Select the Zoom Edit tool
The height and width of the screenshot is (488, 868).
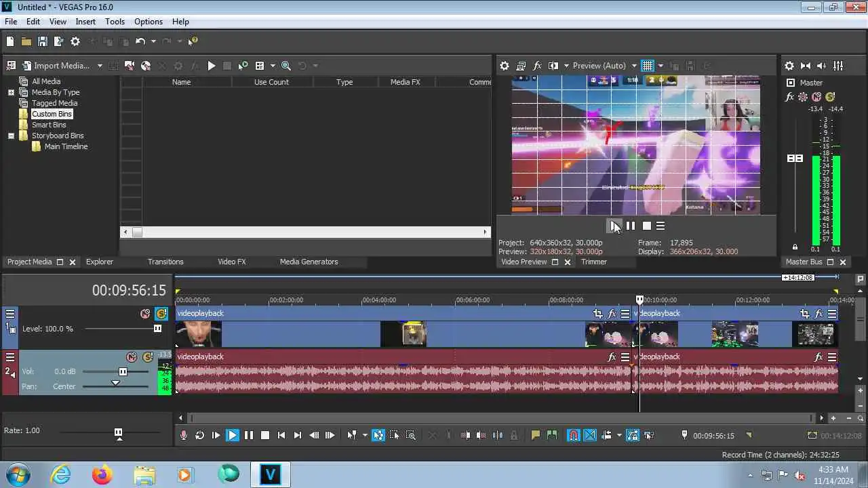coord(411,436)
